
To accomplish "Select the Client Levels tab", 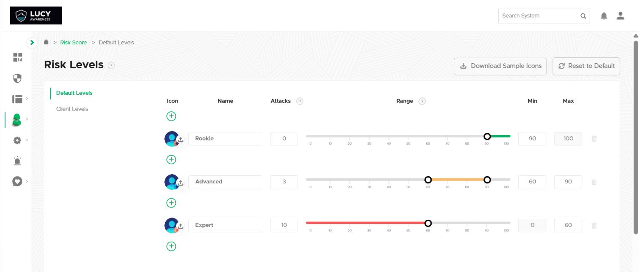I will click(x=72, y=109).
